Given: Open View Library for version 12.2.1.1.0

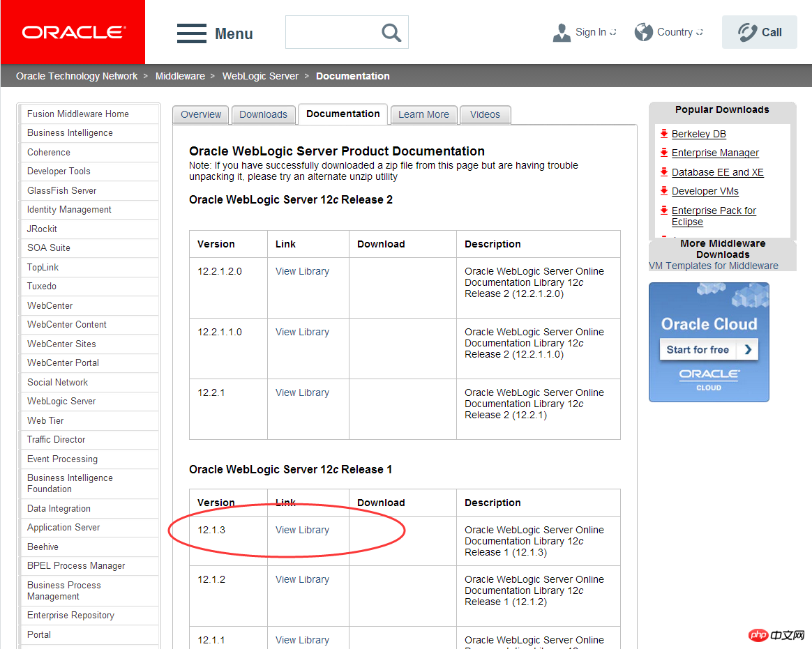Looking at the screenshot, I should click(303, 332).
